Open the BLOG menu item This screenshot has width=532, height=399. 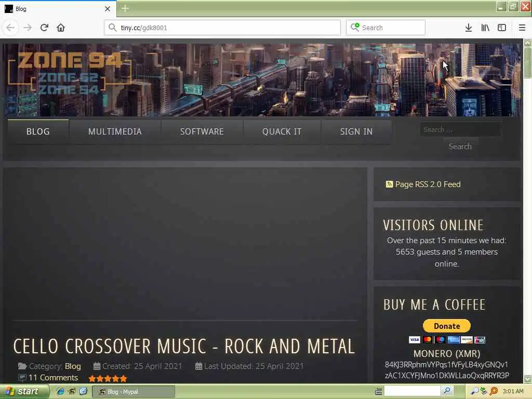38,131
